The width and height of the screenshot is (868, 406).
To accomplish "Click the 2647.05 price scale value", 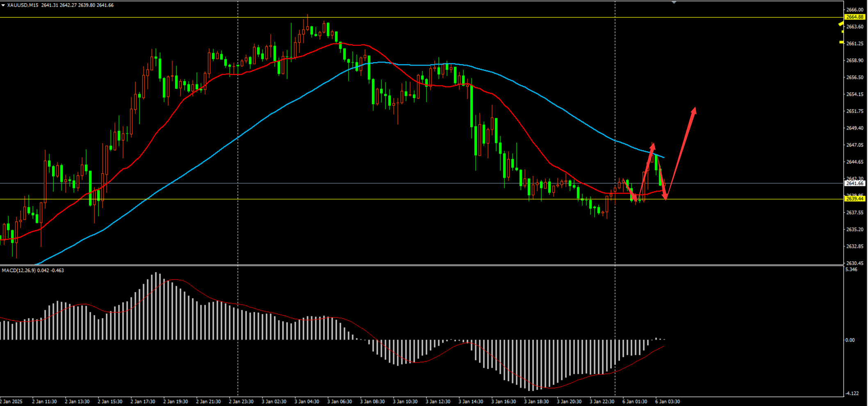I will tap(855, 145).
